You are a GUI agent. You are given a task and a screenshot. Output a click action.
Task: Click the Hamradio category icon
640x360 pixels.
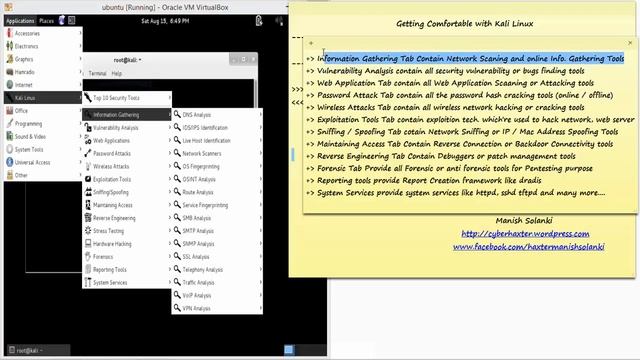(x=10, y=72)
